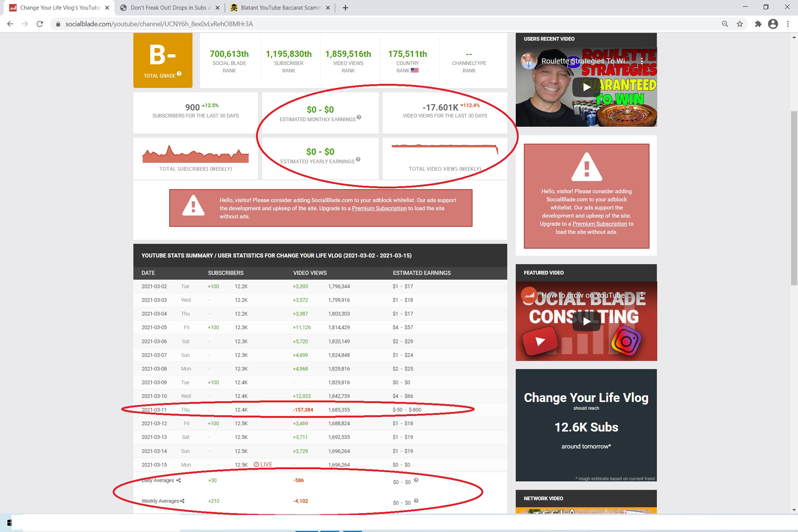Click the Windows Start button
Screen dimensions: 798x532
(x=10, y=523)
